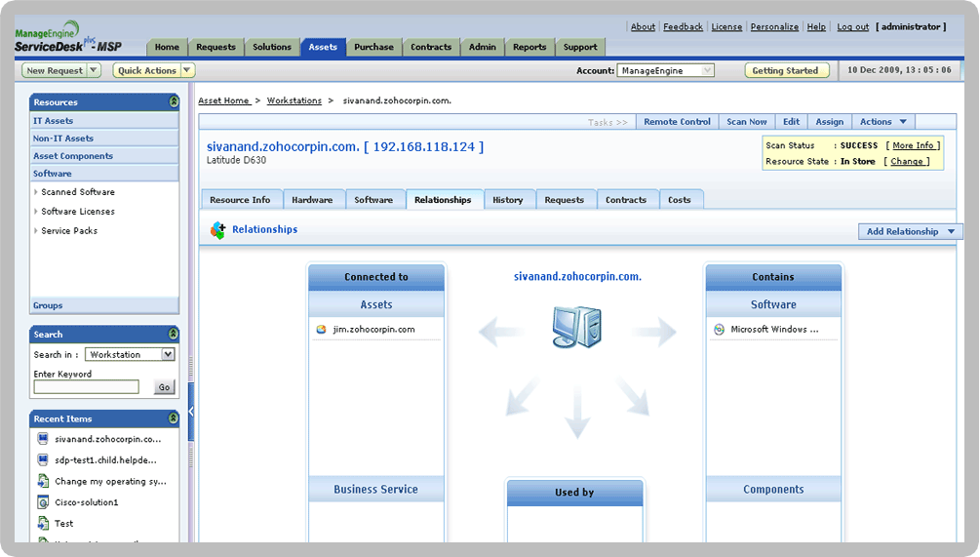Open the Purchase main tab
The width and height of the screenshot is (980, 557).
click(373, 47)
